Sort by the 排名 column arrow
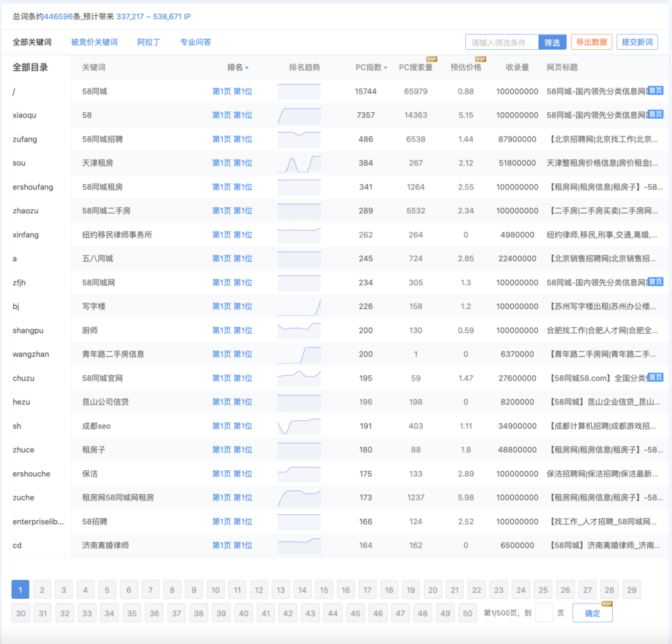The height and width of the screenshot is (644, 672). [247, 68]
